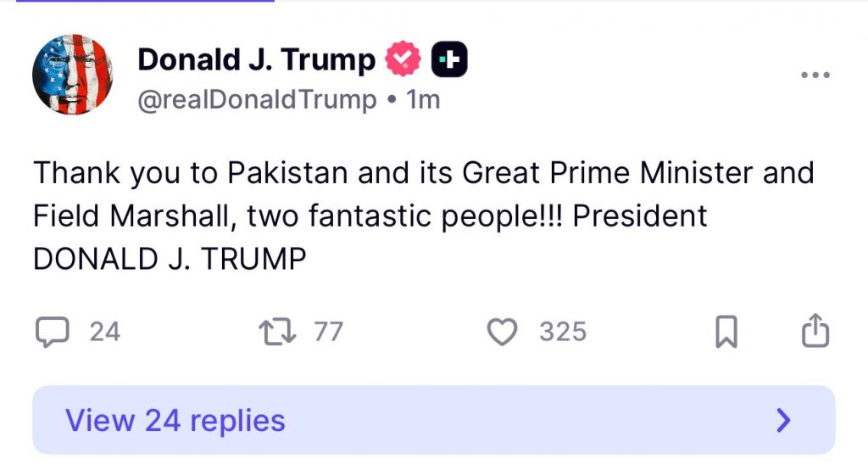
Task: Bookmark this post
Action: (726, 332)
